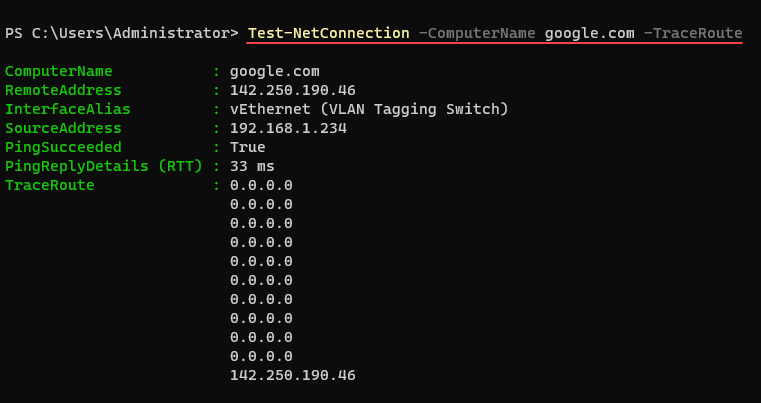This screenshot has height=403, width=761.
Task: Click the True value for PingSucceeded
Action: (x=247, y=147)
